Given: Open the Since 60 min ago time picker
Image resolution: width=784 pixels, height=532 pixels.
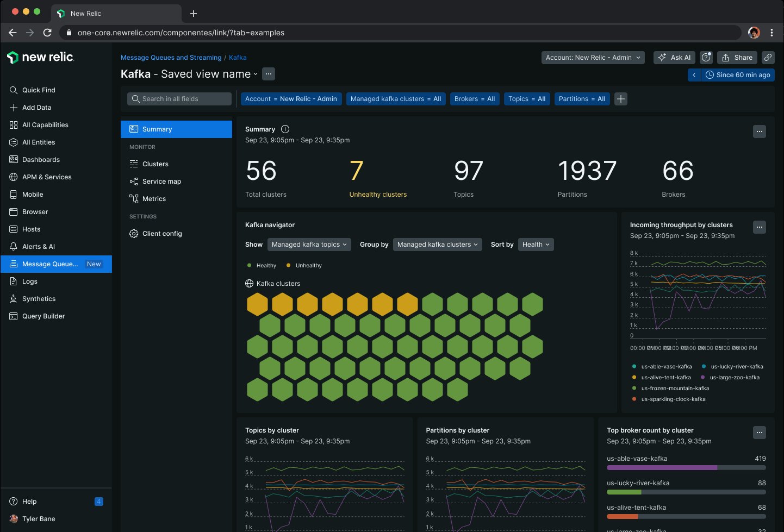Looking at the screenshot, I should [738, 75].
